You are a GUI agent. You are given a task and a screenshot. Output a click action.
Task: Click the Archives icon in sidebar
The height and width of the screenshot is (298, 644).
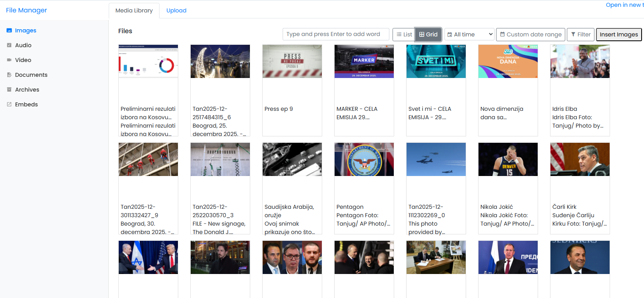click(9, 90)
